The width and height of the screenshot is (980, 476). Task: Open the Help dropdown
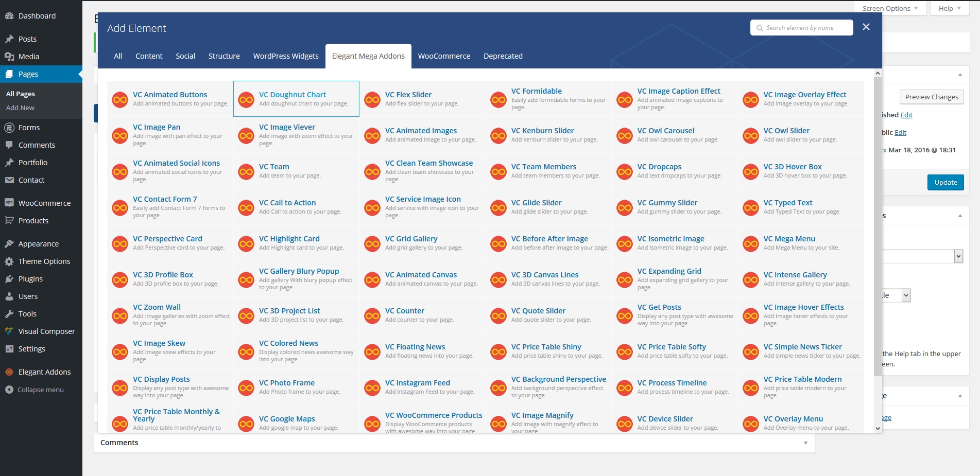[950, 8]
